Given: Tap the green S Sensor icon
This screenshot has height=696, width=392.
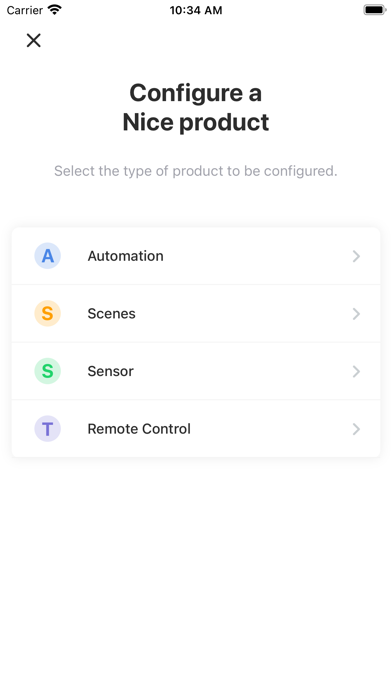Looking at the screenshot, I should 48,371.
